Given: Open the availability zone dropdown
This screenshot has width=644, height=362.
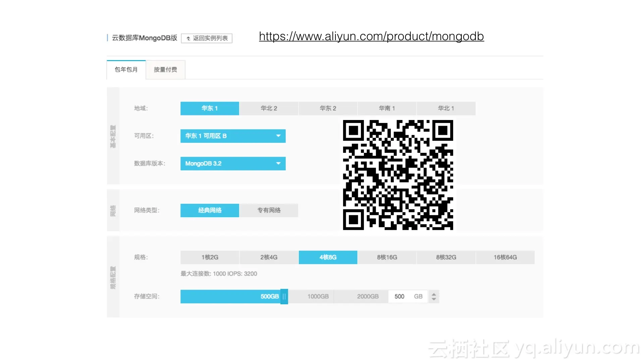Looking at the screenshot, I should (x=233, y=136).
